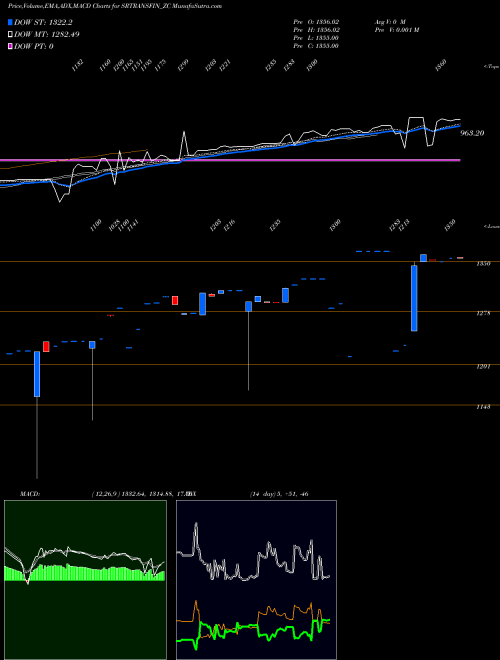Click the blue DOW ST legend swatch

pyautogui.click(x=10, y=22)
